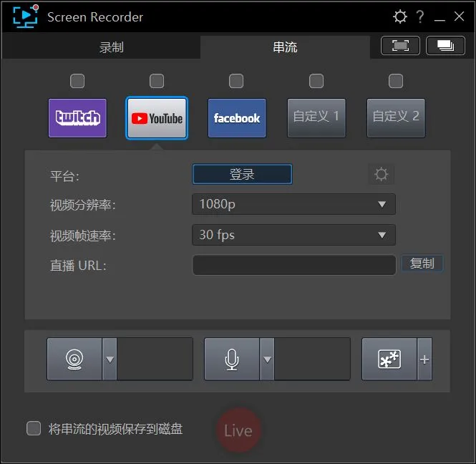Click the webcam preview box
The height and width of the screenshot is (464, 476).
pos(155,359)
